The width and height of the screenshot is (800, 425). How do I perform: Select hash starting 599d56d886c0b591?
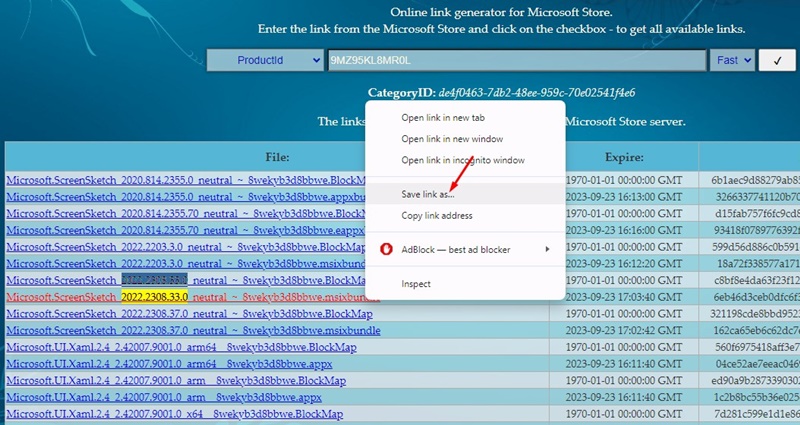point(756,247)
